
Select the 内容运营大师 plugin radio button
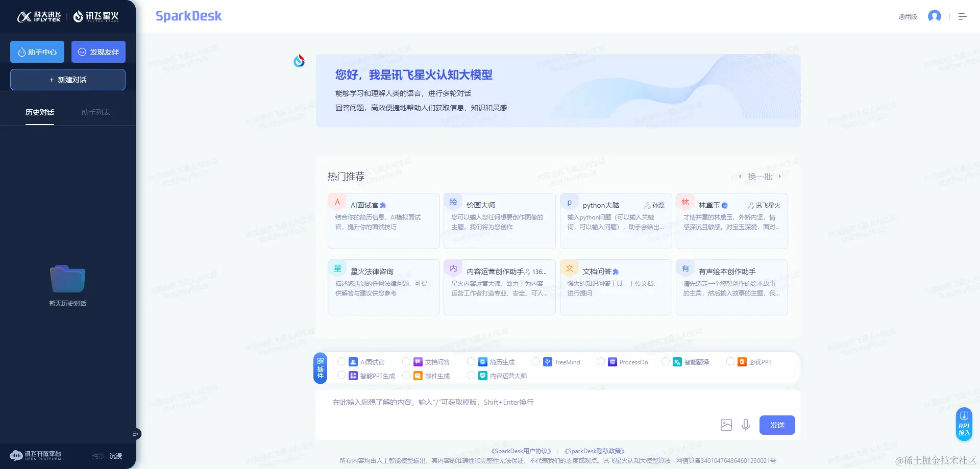pyautogui.click(x=471, y=375)
